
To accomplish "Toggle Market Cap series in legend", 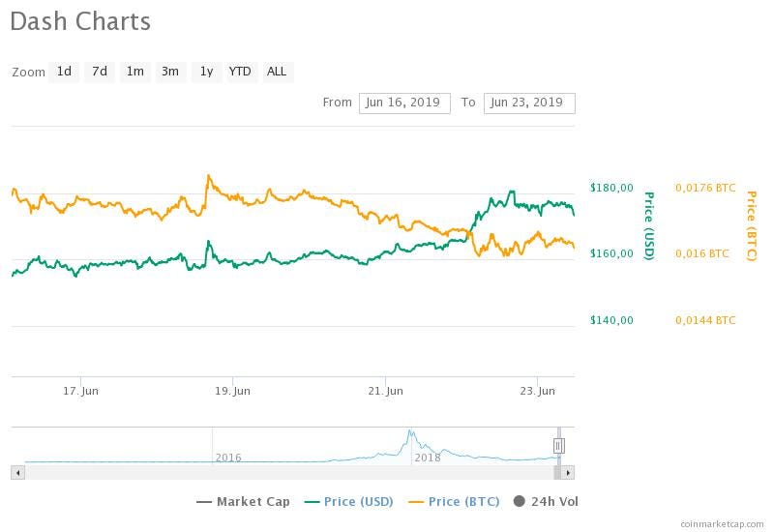I will 243,502.
